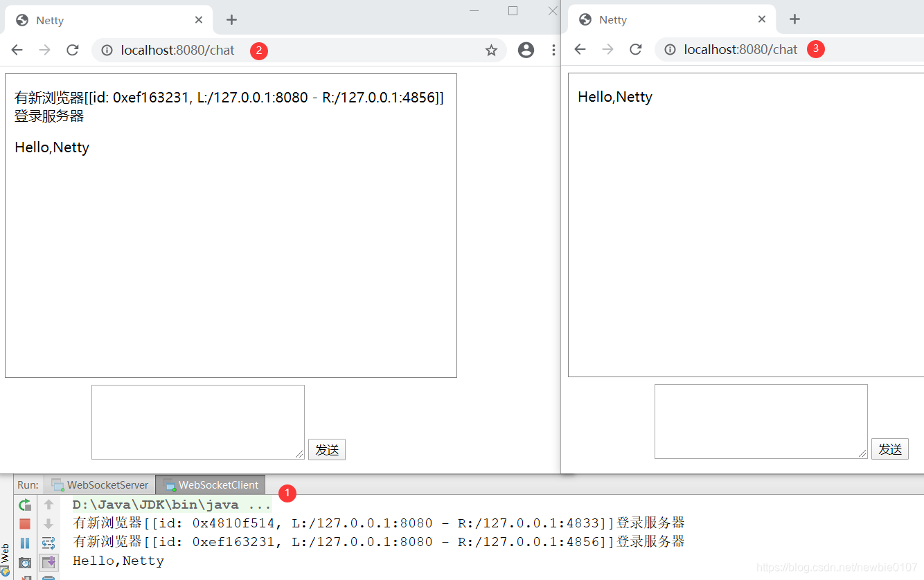Screen dimensions: 924x580
Task: Open a new tab in left Chrome window
Action: coord(231,19)
